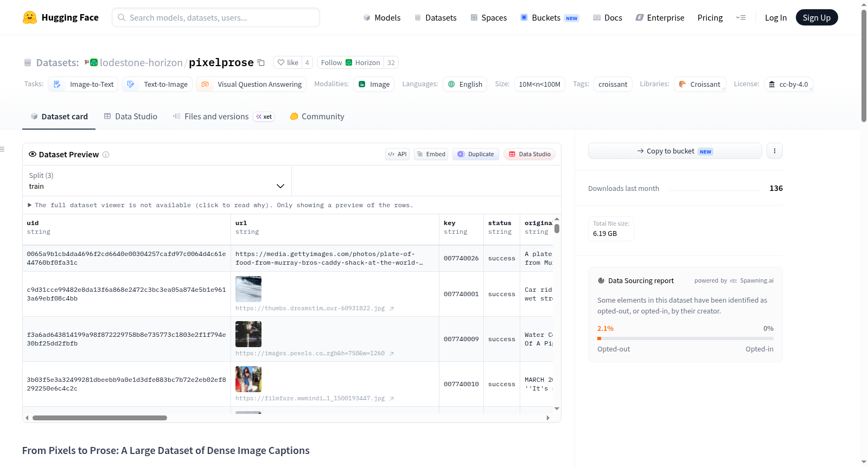The width and height of the screenshot is (868, 467).
Task: Select the croissant tag
Action: [x=612, y=84]
